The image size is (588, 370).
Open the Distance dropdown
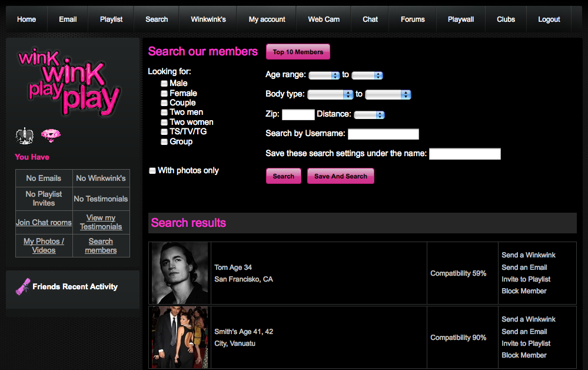click(369, 115)
